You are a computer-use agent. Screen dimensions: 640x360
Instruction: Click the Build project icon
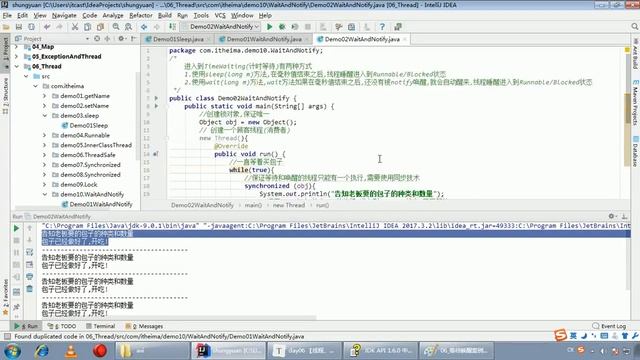tap(172, 27)
